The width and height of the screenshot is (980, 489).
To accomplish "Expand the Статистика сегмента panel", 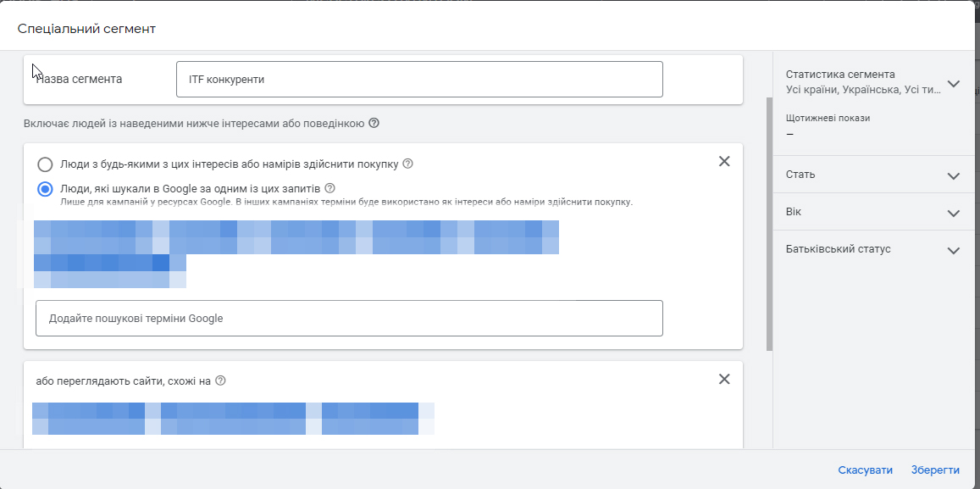I will click(954, 83).
